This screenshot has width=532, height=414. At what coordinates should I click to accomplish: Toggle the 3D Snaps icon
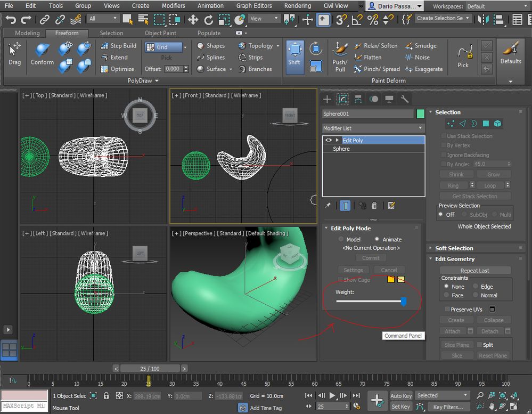pyautogui.click(x=341, y=20)
